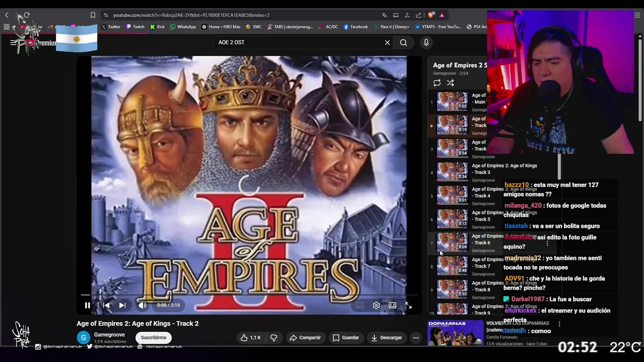Open the Para ti | Disney+ bookmark
Screen dimensions: 644x362
pos(391,27)
